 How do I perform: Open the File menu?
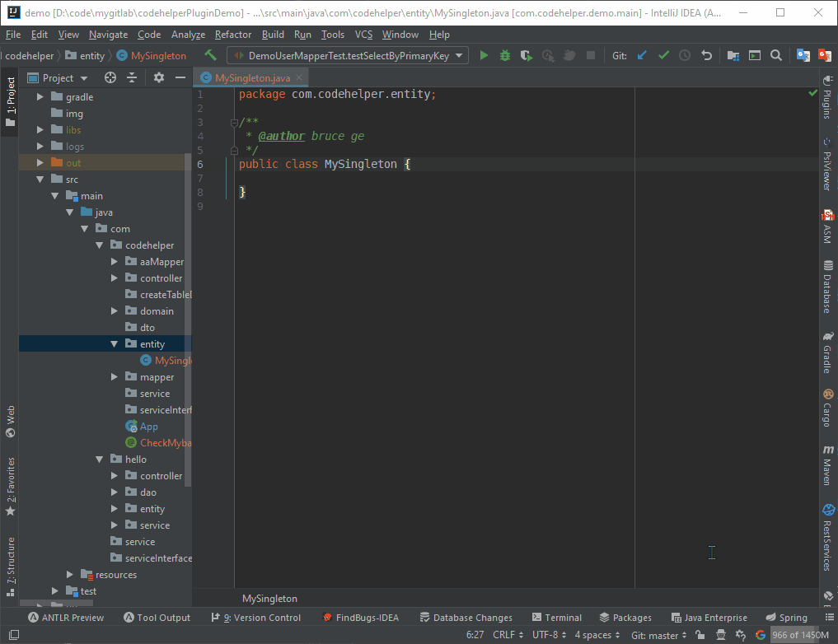point(13,35)
